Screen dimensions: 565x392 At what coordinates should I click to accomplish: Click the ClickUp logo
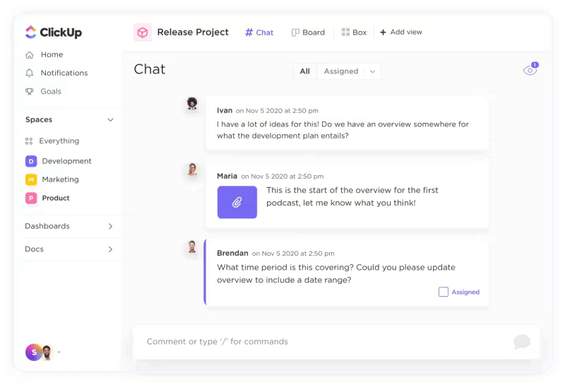coord(54,32)
